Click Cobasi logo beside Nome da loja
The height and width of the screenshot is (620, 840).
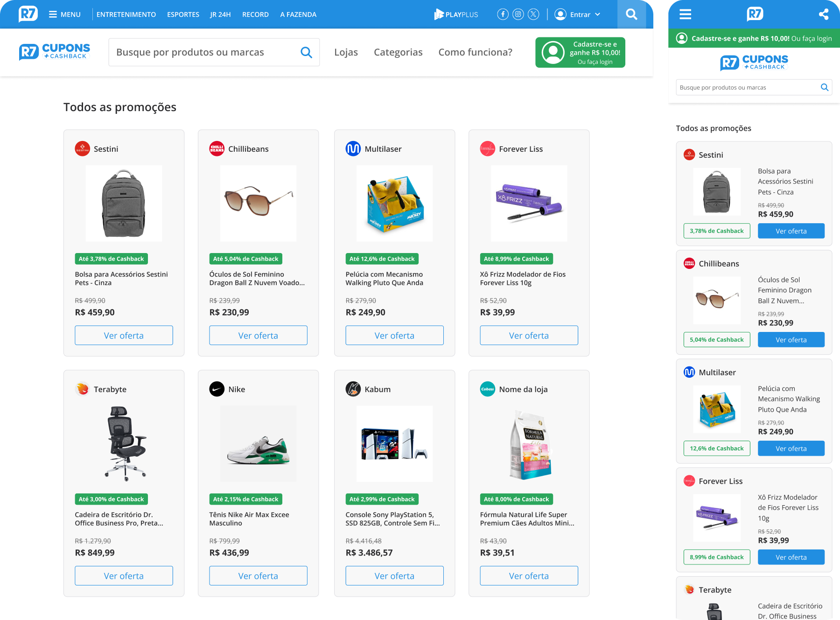[x=488, y=389]
